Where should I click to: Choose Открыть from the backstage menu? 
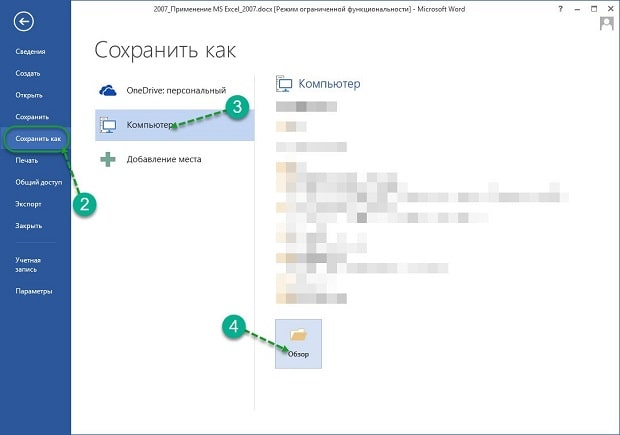pos(29,95)
